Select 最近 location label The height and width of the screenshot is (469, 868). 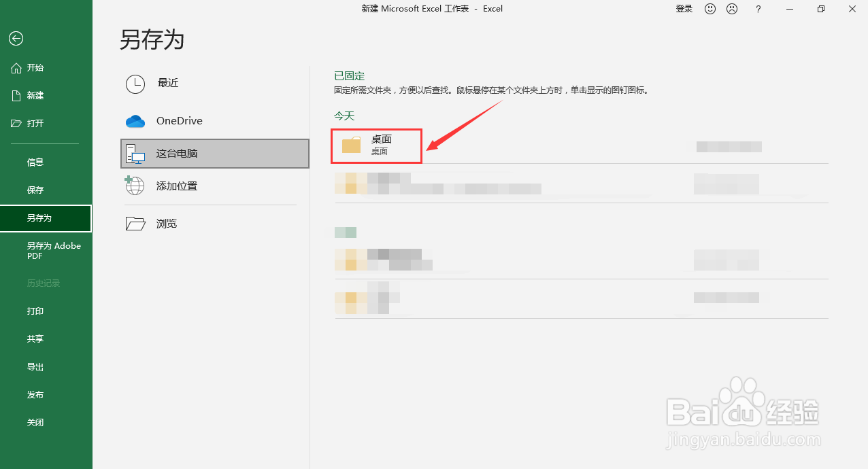click(x=168, y=82)
